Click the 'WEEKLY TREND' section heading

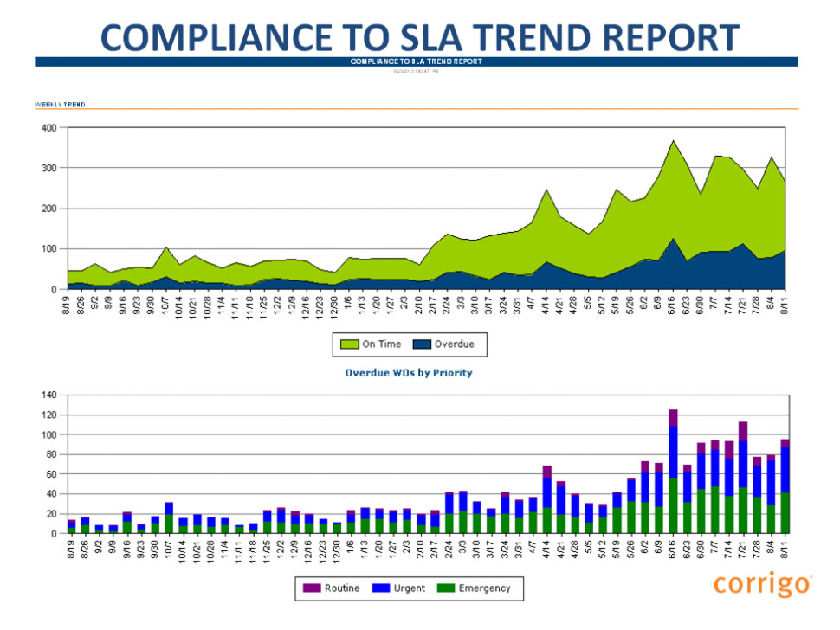click(60, 105)
